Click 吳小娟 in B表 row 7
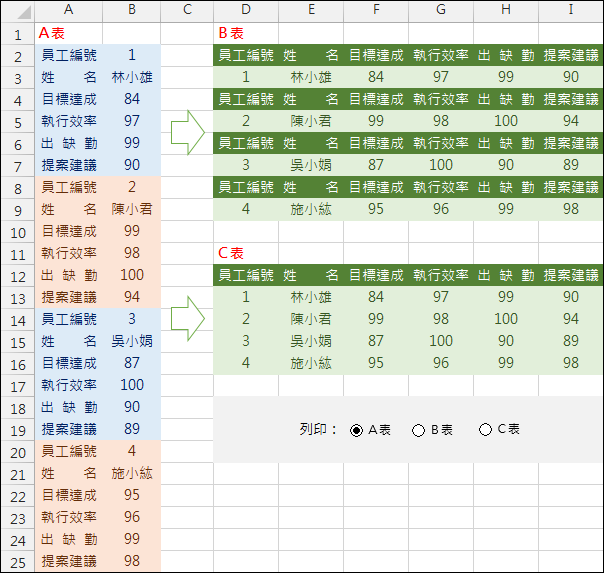Image resolution: width=604 pixels, height=573 pixels. pos(311,165)
